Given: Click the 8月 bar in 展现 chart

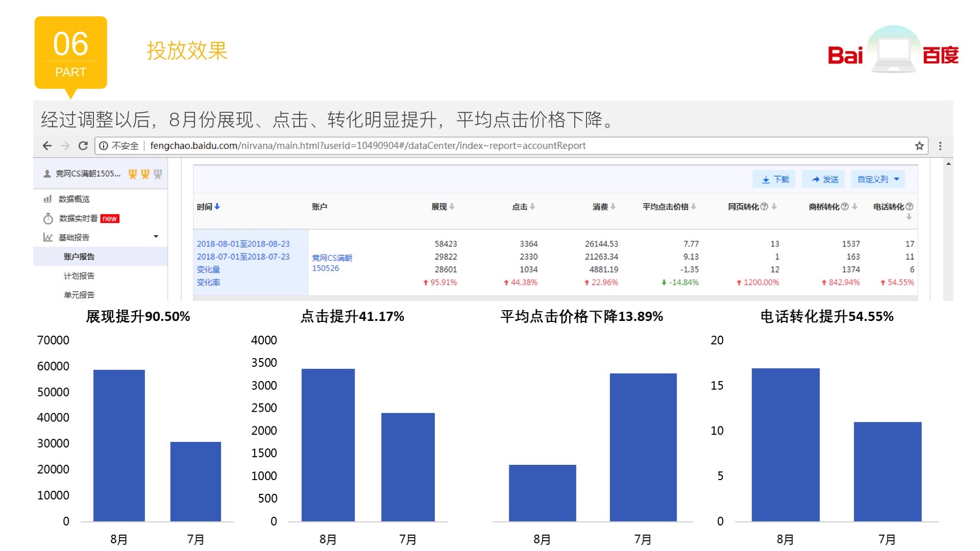Looking at the screenshot, I should point(119,445).
